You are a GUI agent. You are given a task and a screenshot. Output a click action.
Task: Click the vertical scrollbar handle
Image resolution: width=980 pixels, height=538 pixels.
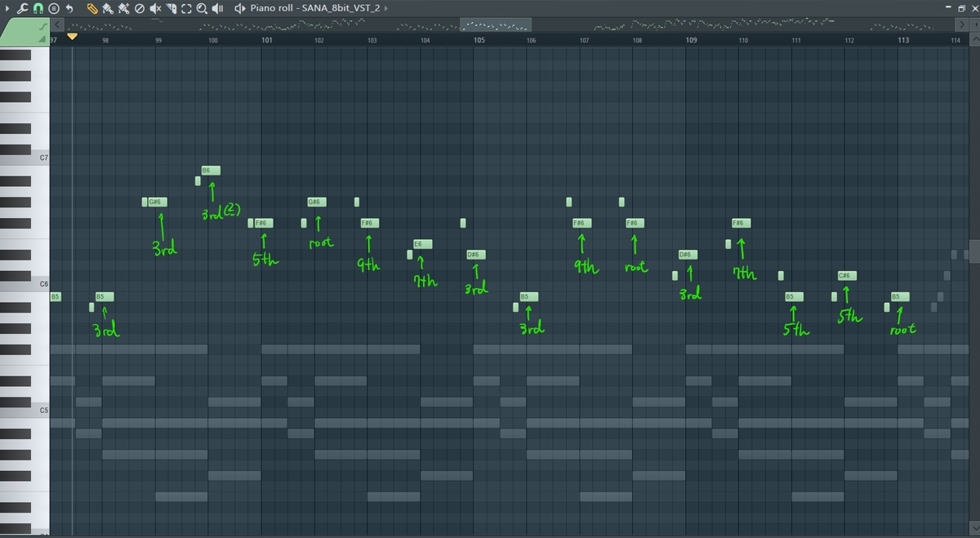[x=974, y=250]
